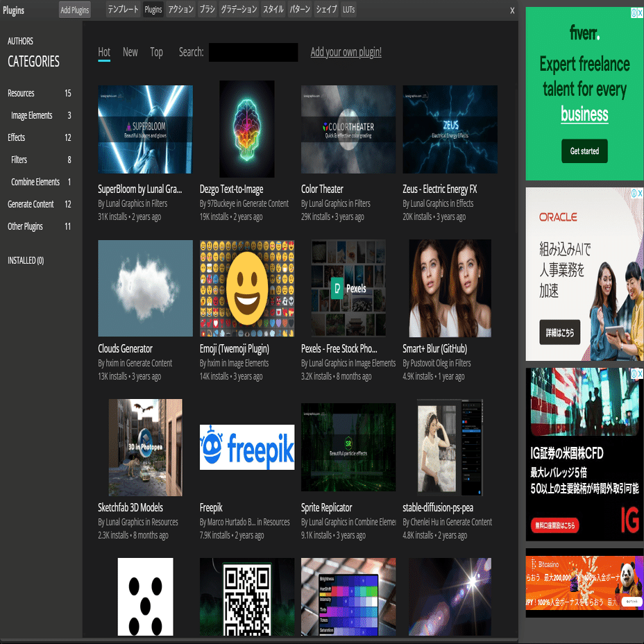Open the Freepik logo thumbnail
This screenshot has height=644, width=644.
pos(247,448)
